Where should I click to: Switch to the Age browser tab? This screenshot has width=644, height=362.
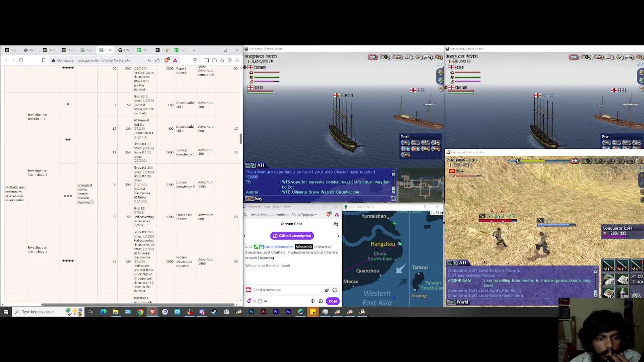(86, 50)
